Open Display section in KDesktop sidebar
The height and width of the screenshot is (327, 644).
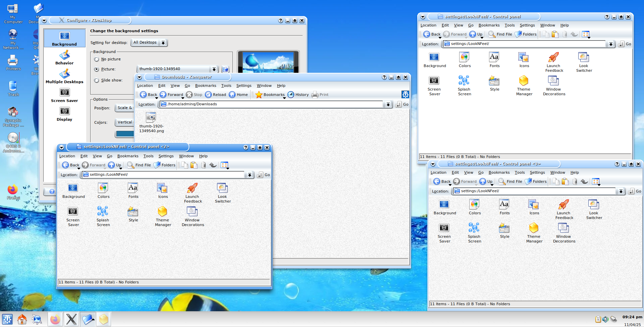click(x=64, y=114)
